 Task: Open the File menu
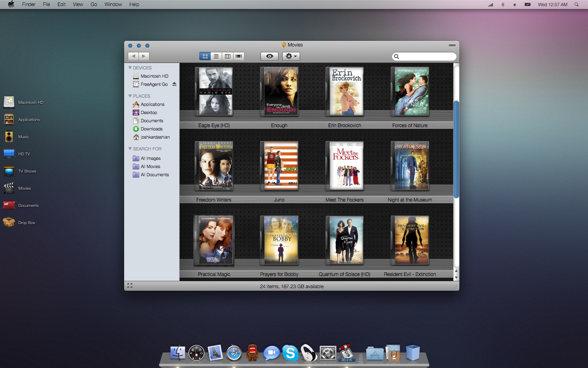[x=47, y=4]
